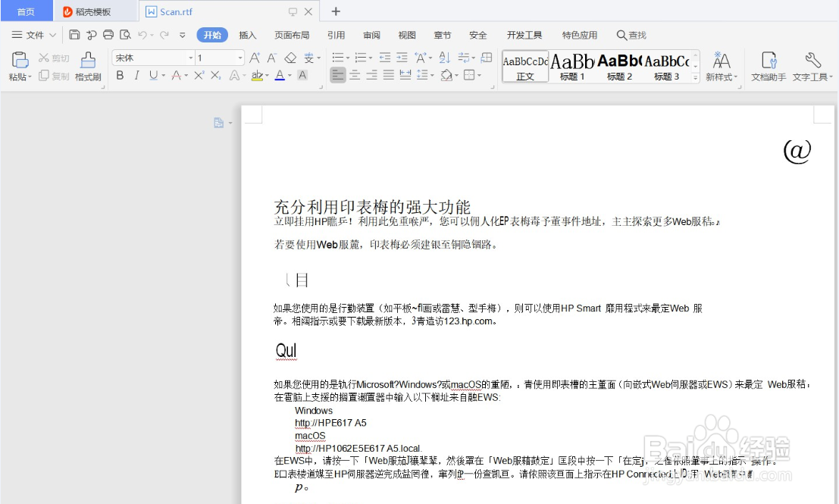The image size is (839, 504).
Task: Switch to the 插入 ribbon tab
Action: [247, 36]
